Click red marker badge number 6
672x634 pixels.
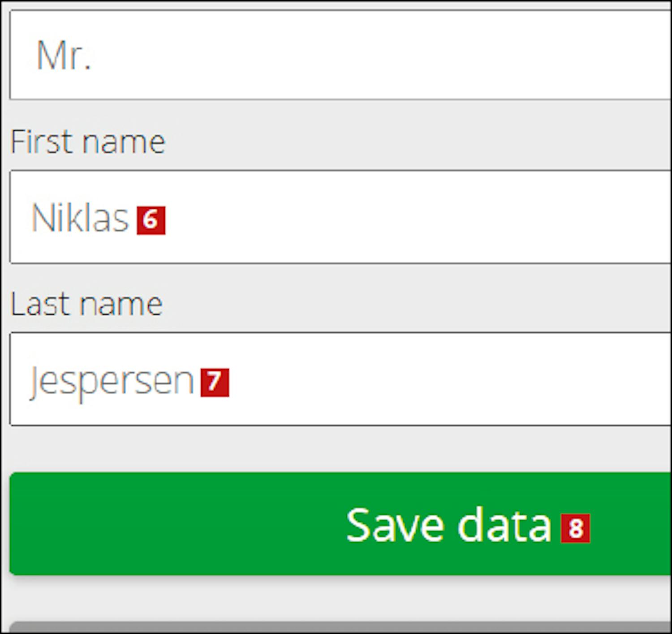pos(151,220)
